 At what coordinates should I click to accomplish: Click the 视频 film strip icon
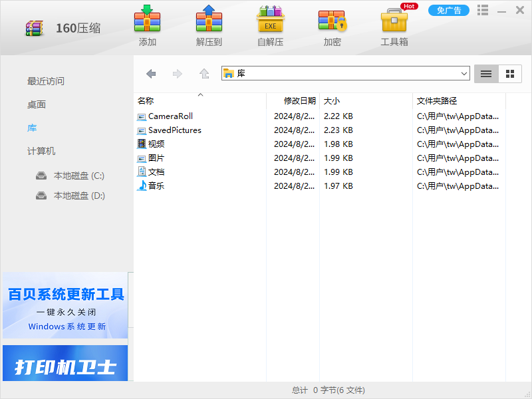click(142, 144)
